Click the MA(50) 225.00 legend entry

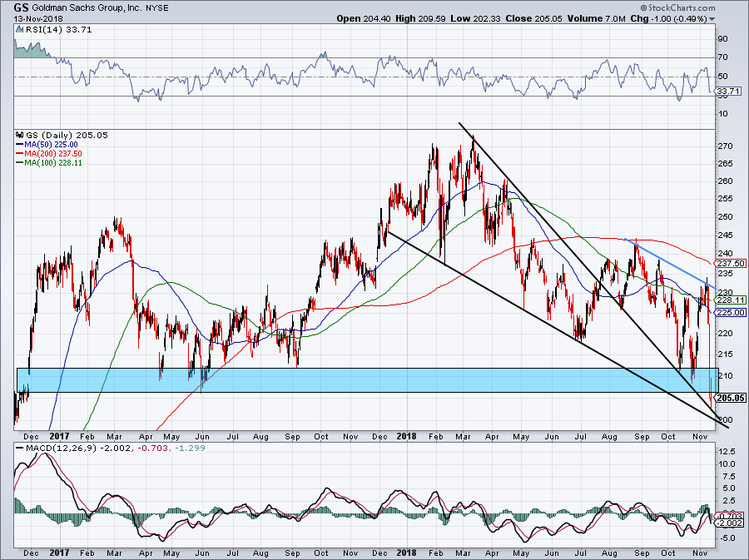(47, 145)
